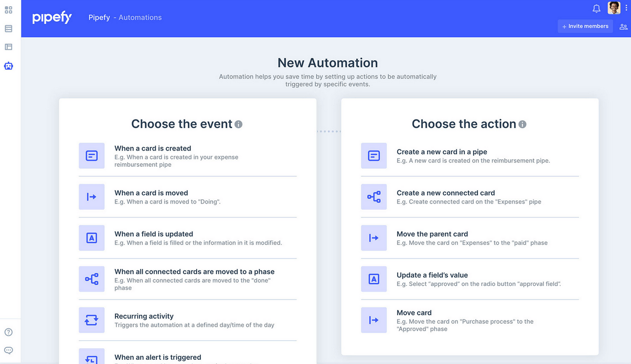The height and width of the screenshot is (364, 631).
Task: Click the icon for When an alert is triggered
Action: click(x=92, y=356)
